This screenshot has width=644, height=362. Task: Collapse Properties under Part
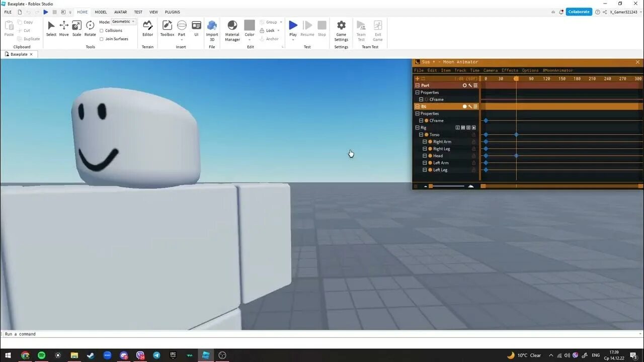417,93
